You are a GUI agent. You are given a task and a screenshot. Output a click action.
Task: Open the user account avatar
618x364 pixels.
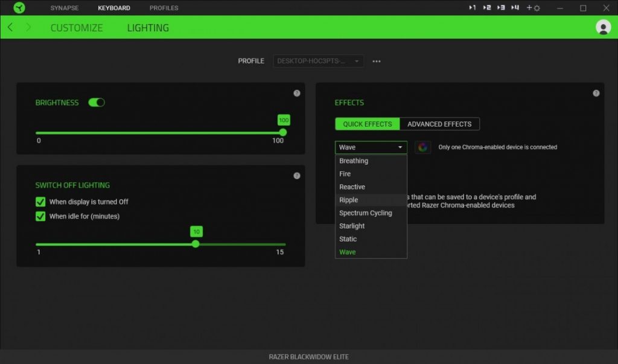(603, 27)
